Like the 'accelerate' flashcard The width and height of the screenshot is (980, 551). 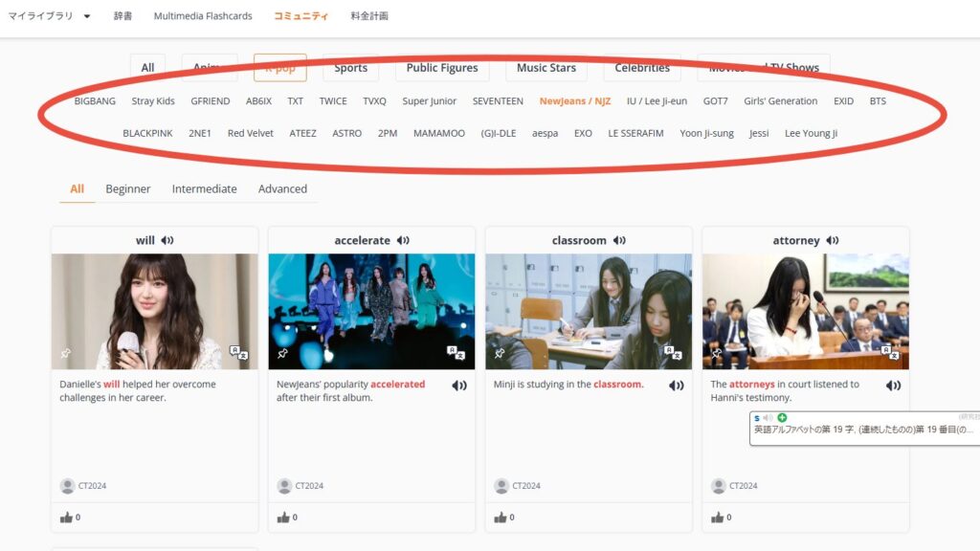[283, 518]
